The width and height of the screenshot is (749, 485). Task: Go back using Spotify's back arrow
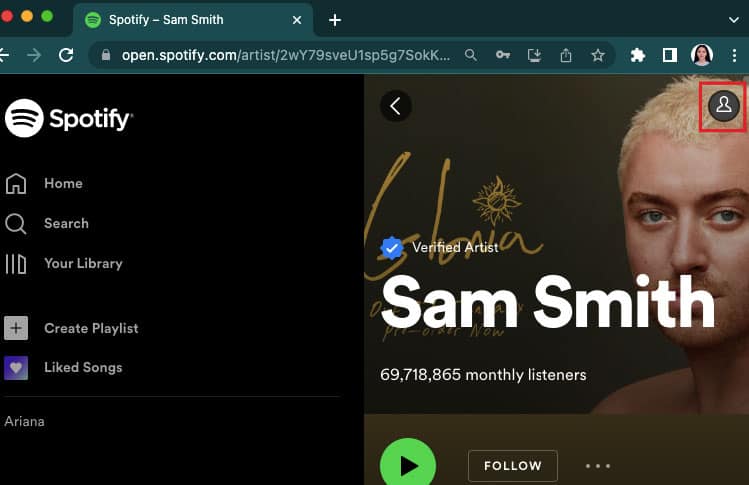(x=396, y=106)
